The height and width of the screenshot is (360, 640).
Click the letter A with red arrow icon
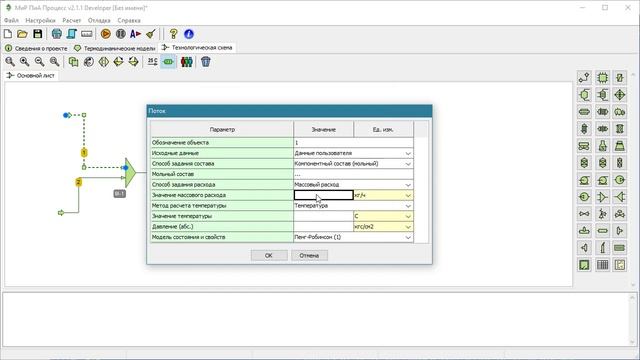[136, 34]
